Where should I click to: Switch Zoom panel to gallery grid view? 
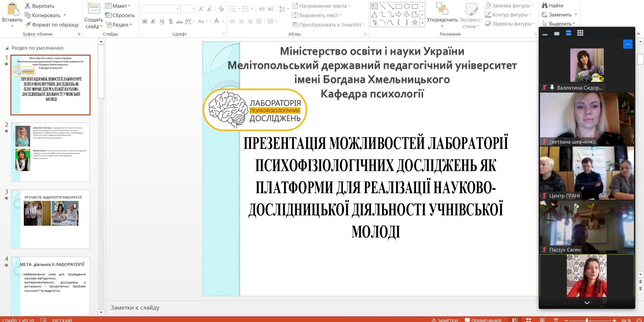coord(580,33)
